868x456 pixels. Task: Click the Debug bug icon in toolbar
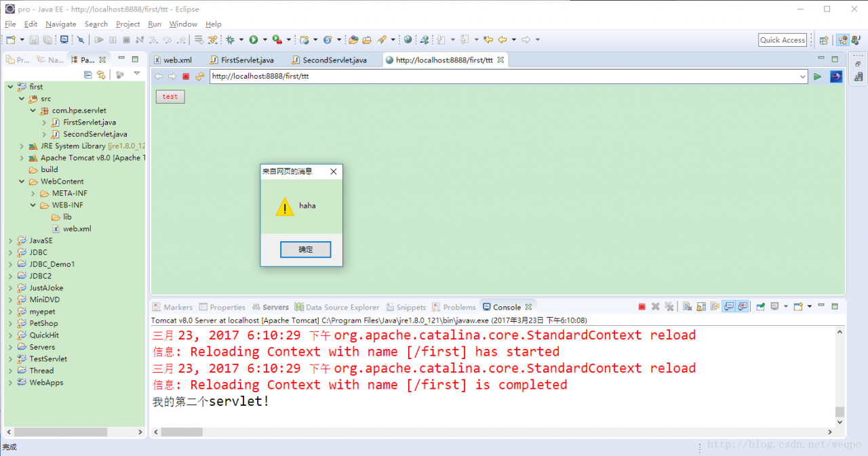click(x=231, y=40)
